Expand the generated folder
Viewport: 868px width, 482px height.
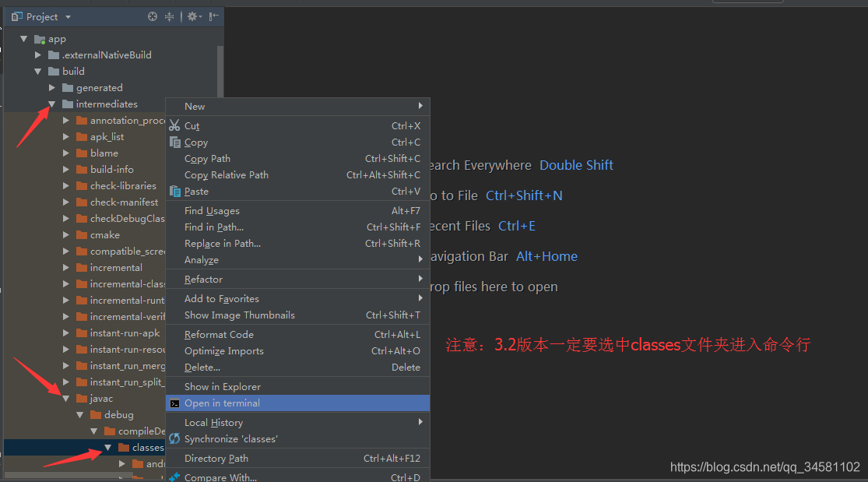coord(52,87)
